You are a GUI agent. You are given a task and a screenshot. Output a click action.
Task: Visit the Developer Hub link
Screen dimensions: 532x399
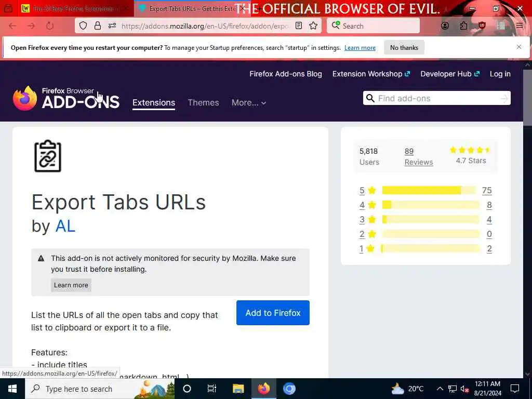450,74
